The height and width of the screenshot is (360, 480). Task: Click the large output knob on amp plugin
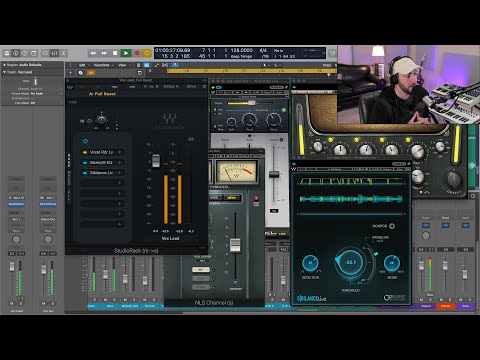[x=454, y=179]
